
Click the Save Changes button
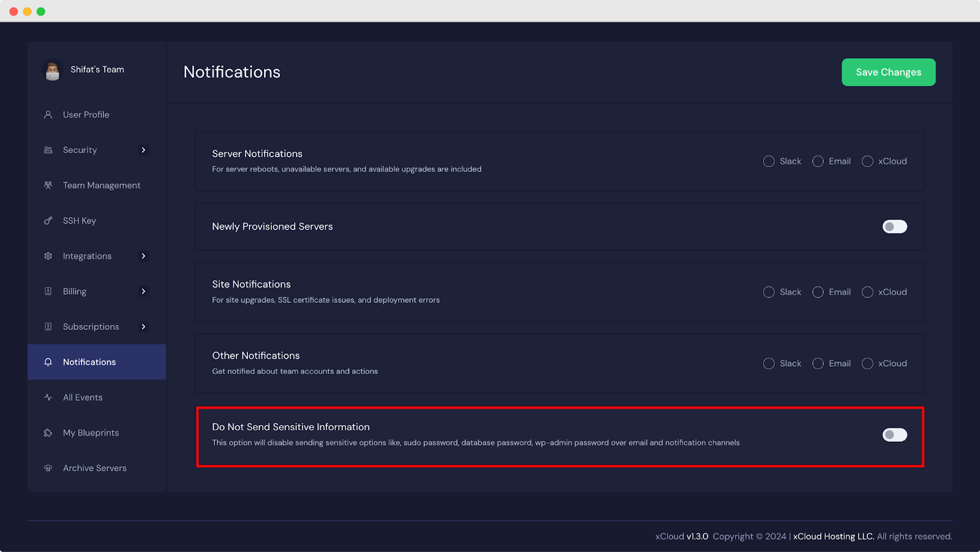tap(888, 72)
